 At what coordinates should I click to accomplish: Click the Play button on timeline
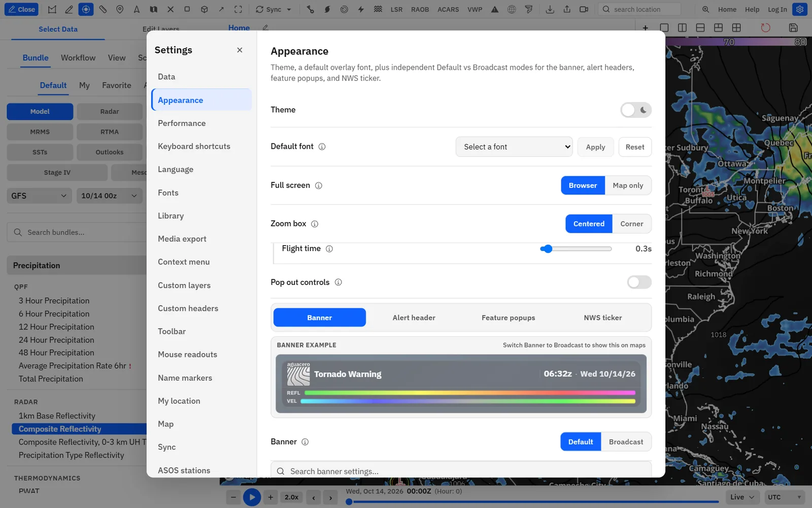(x=252, y=497)
